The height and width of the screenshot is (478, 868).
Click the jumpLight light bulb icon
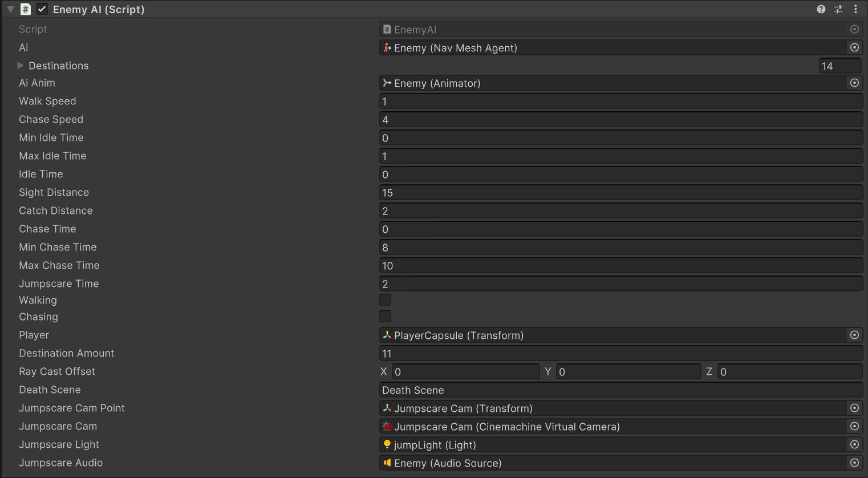pos(387,444)
